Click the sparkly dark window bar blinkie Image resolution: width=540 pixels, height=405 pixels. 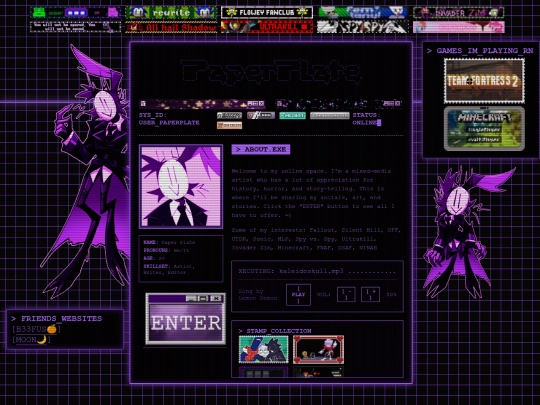pos(339,103)
